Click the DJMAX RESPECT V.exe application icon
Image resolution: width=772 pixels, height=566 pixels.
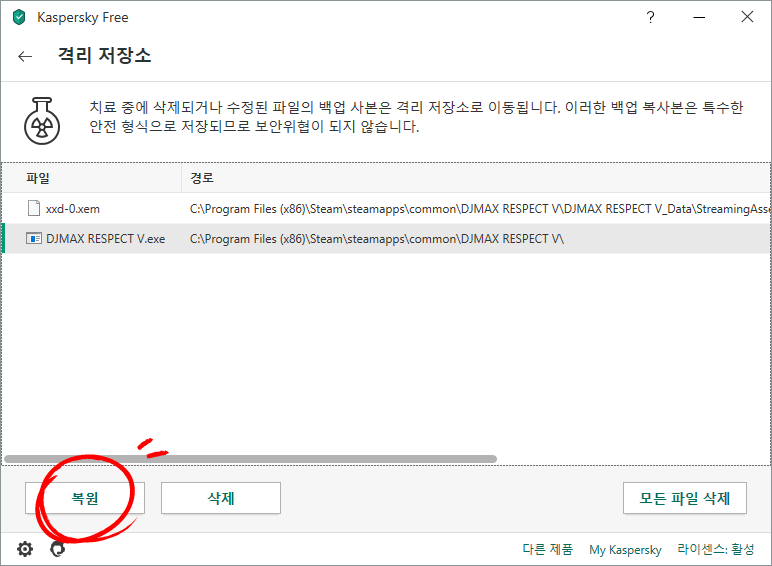pyautogui.click(x=33, y=239)
